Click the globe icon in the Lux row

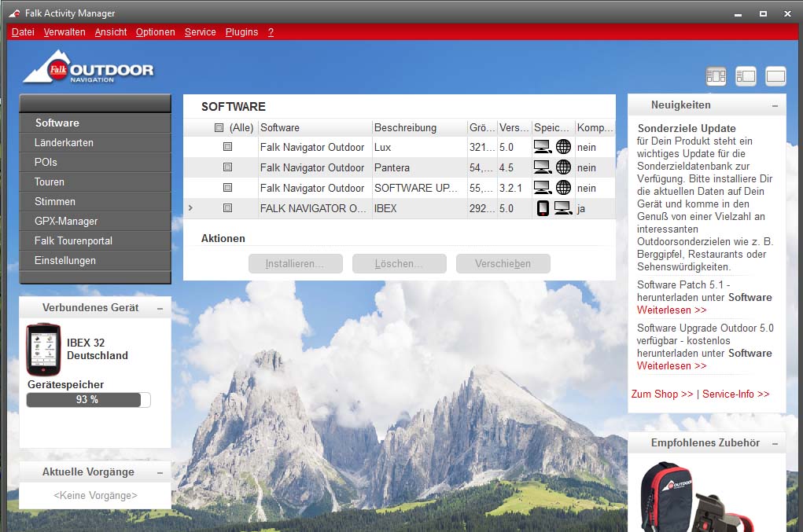pyautogui.click(x=563, y=147)
